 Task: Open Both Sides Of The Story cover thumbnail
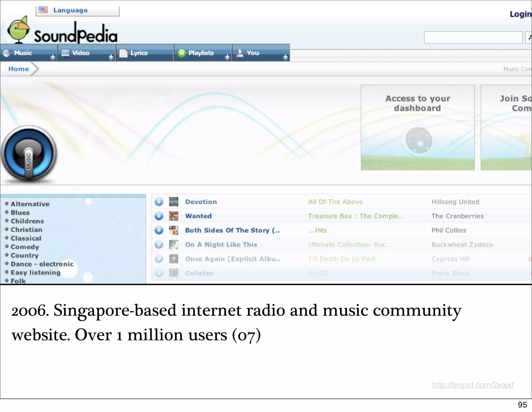point(174,230)
